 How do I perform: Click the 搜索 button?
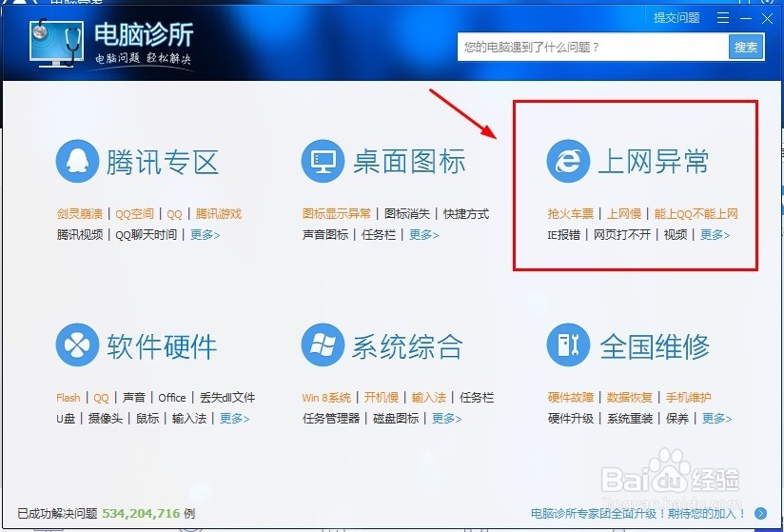click(746, 47)
